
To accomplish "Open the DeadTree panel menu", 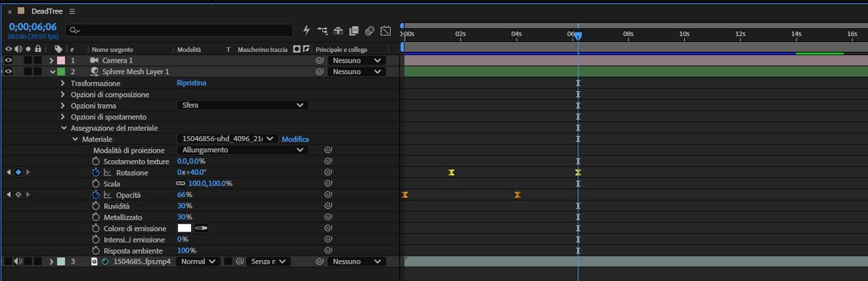I will click(72, 11).
